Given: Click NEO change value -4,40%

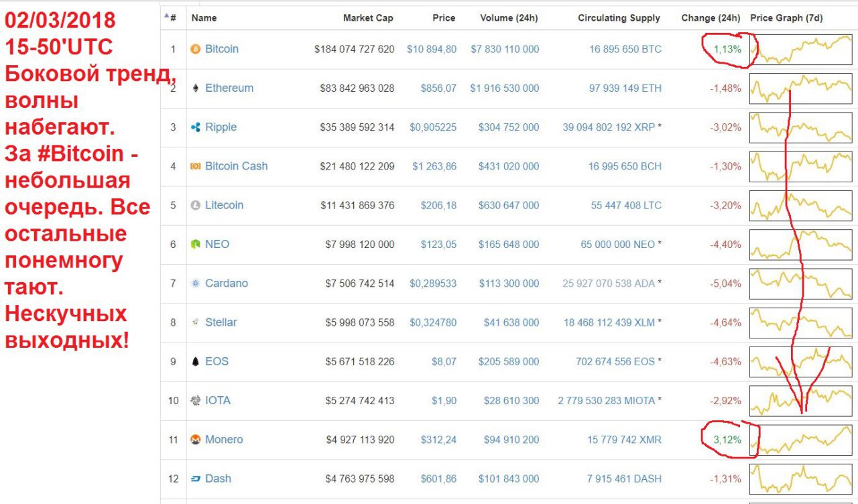Looking at the screenshot, I should pos(727,245).
